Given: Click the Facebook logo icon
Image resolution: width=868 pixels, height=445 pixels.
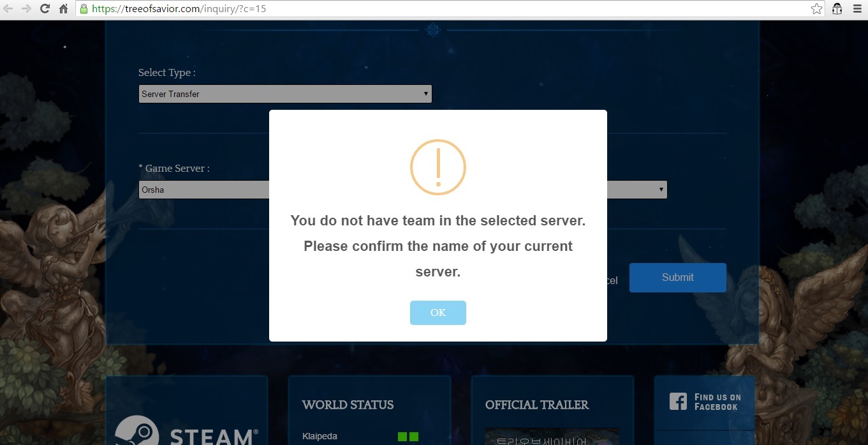Looking at the screenshot, I should pos(678,402).
